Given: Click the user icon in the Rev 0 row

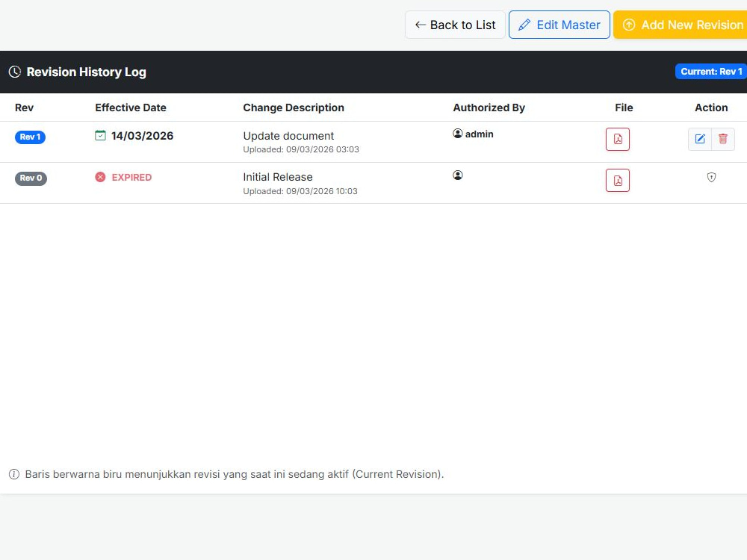Looking at the screenshot, I should coord(458,175).
